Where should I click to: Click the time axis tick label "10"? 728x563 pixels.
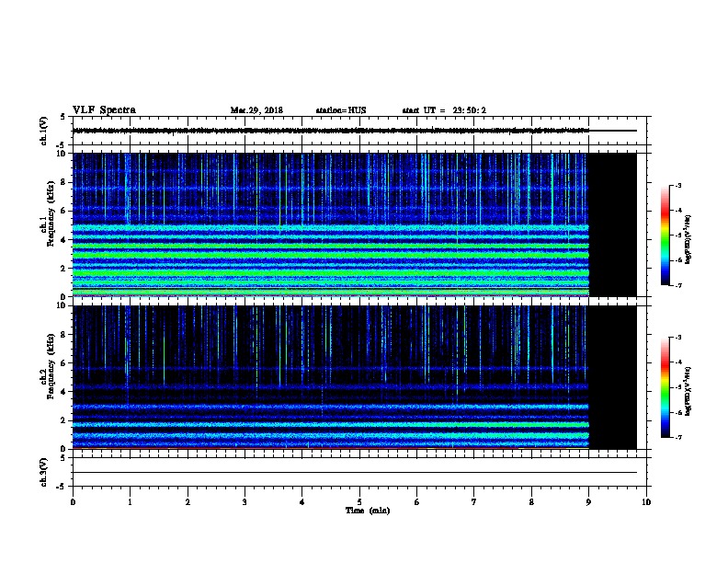coord(646,502)
